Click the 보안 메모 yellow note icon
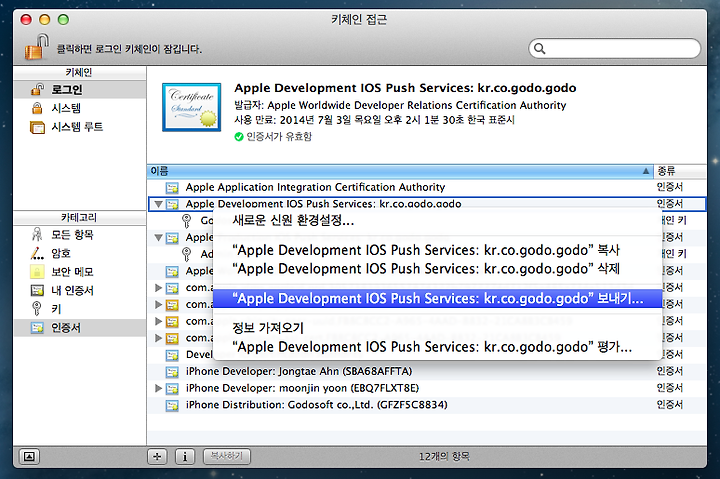The height and width of the screenshot is (479, 720). tap(37, 272)
